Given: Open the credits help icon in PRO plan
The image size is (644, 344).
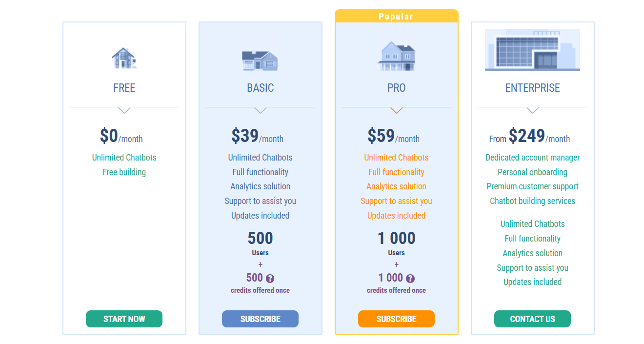Looking at the screenshot, I should tap(410, 279).
